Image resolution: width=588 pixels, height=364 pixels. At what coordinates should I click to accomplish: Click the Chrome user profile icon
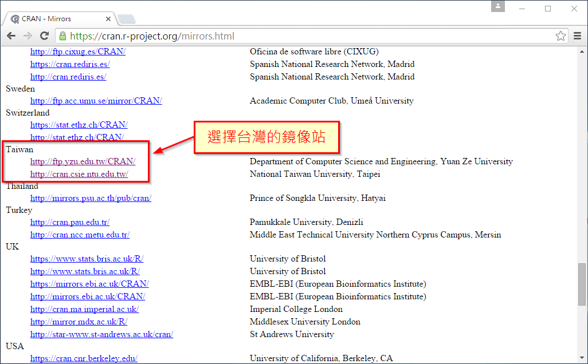click(498, 6)
